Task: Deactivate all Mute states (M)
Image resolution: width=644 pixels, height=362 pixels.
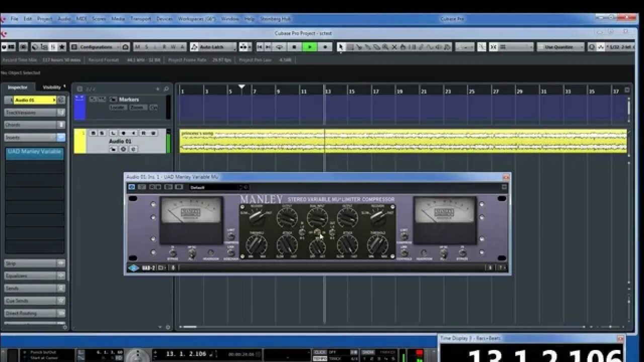Action: click(x=138, y=47)
